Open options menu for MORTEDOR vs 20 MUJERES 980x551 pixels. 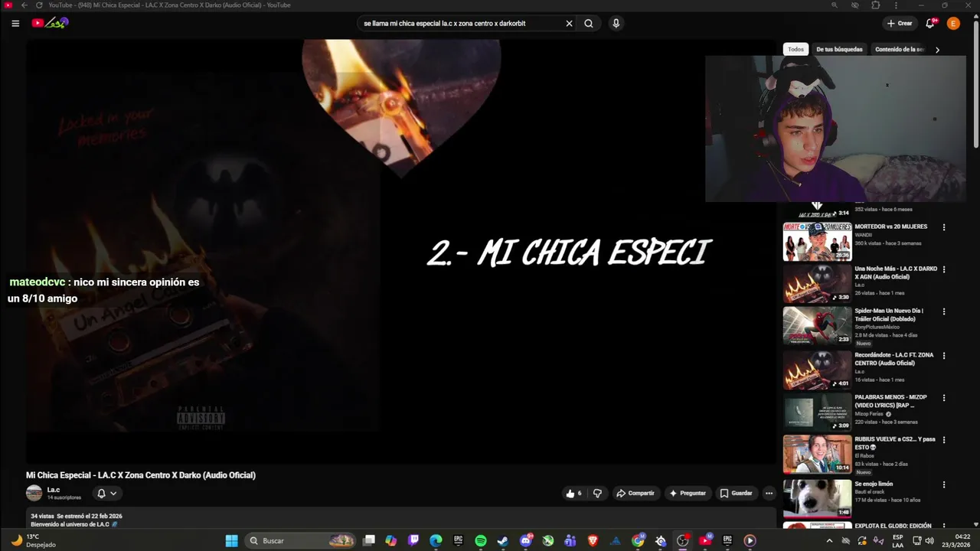pyautogui.click(x=944, y=227)
